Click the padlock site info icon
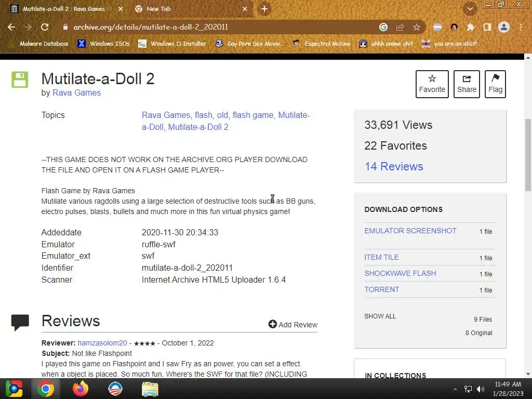Image resolution: width=532 pixels, height=399 pixels. tap(65, 27)
